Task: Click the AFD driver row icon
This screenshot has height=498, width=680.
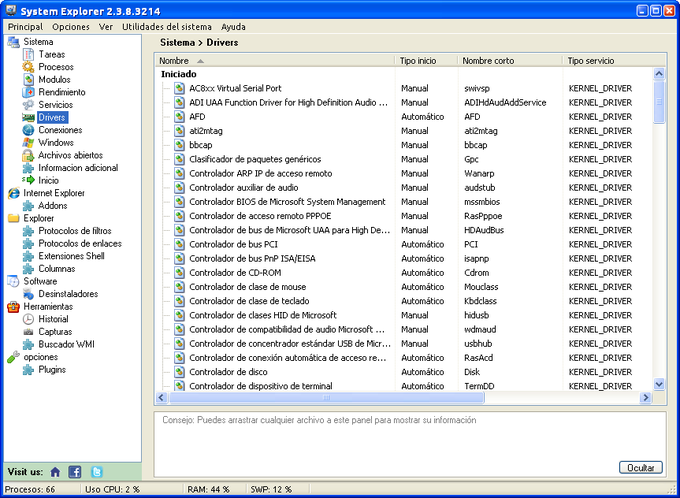Action: click(x=179, y=117)
